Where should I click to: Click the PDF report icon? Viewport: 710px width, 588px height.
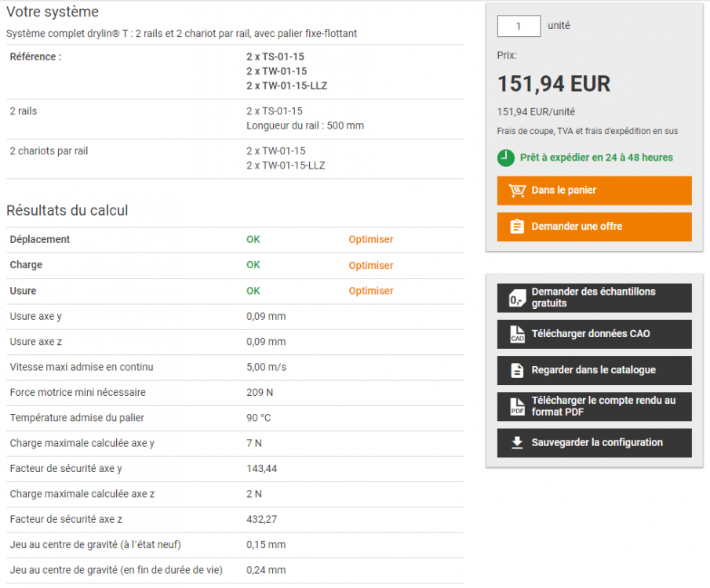[517, 406]
